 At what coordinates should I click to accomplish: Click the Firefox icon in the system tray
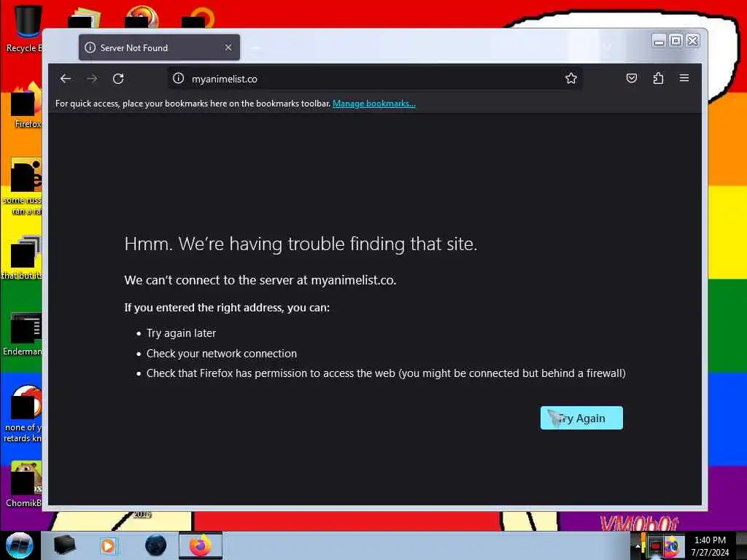672,545
